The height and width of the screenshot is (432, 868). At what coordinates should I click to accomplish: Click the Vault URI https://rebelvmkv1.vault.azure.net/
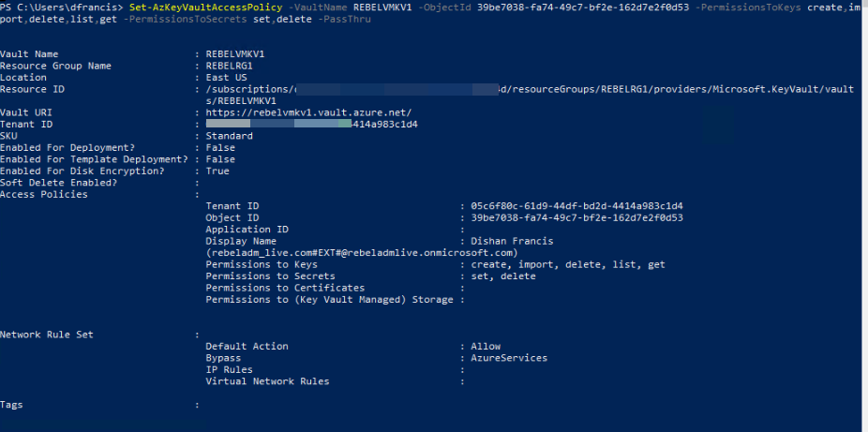pos(307,112)
